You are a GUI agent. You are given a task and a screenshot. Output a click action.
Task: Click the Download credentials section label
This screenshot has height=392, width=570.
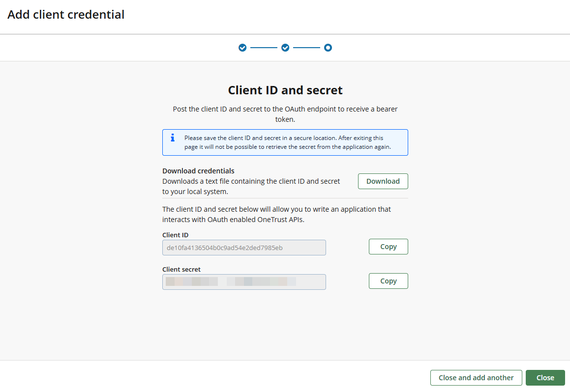point(198,170)
